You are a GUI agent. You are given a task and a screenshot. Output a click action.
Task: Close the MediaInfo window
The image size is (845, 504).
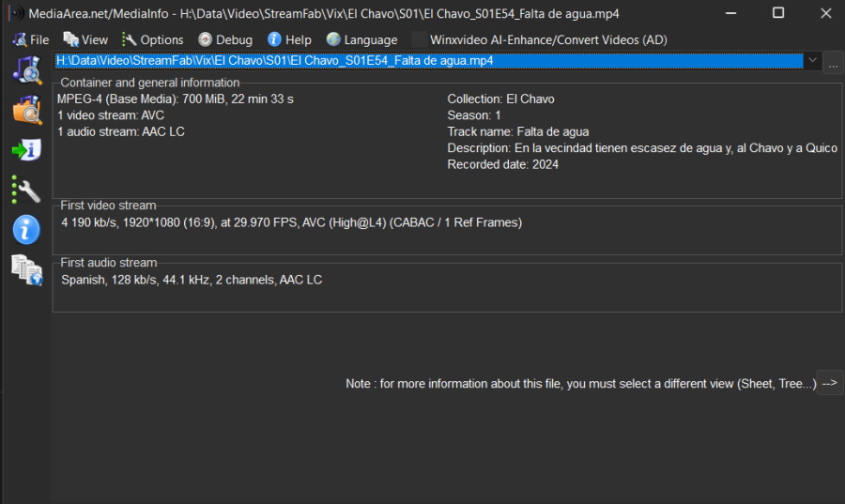825,13
